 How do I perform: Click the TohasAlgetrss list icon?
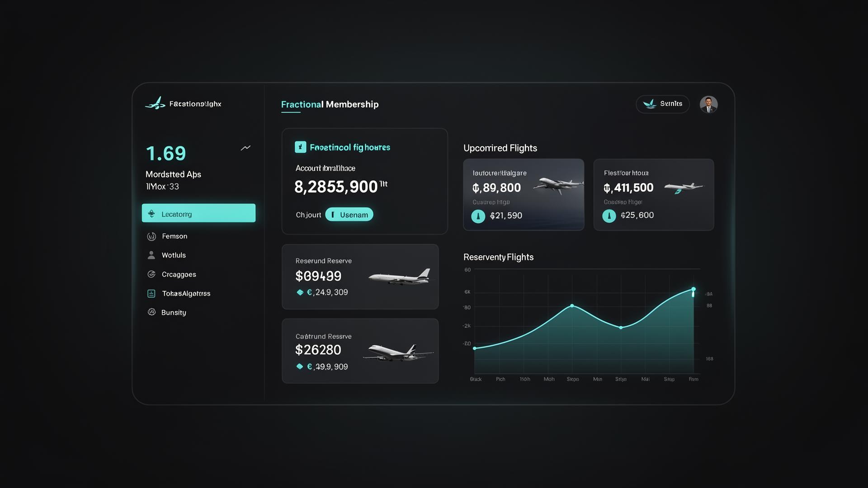pyautogui.click(x=151, y=294)
